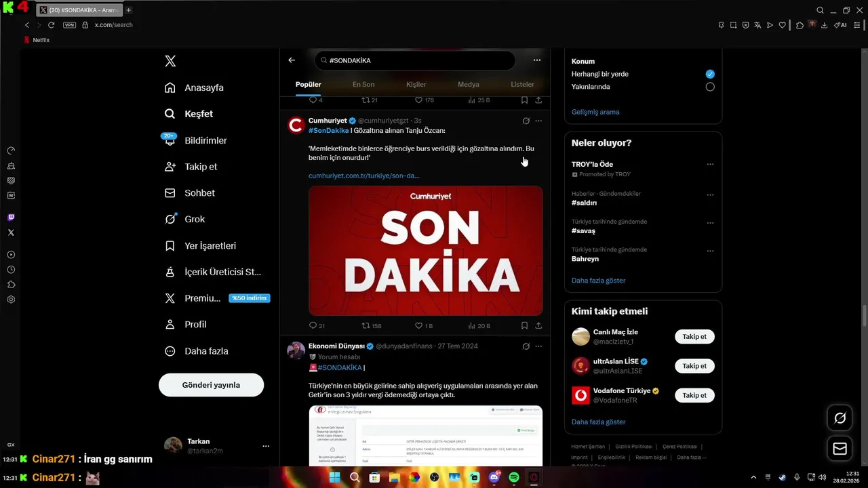Follow Canlı Maç İzle with Takip et
Screen dimensions: 868x488
coord(694,337)
